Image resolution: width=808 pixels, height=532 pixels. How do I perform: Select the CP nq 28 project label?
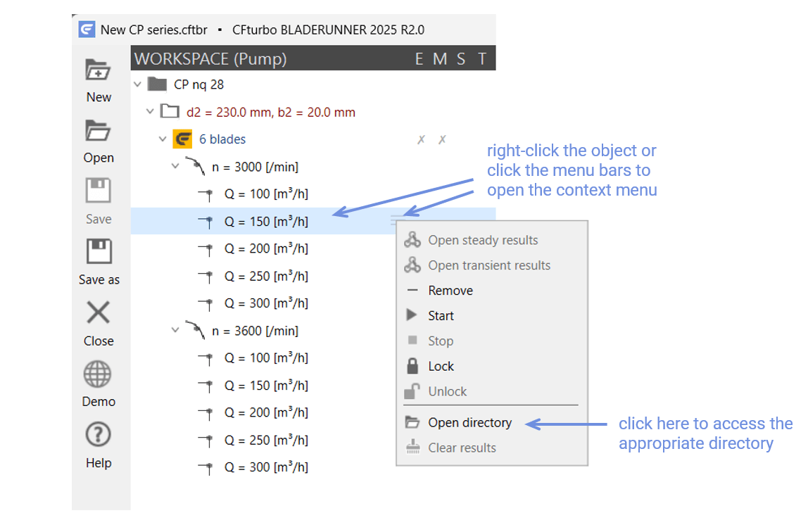198,84
